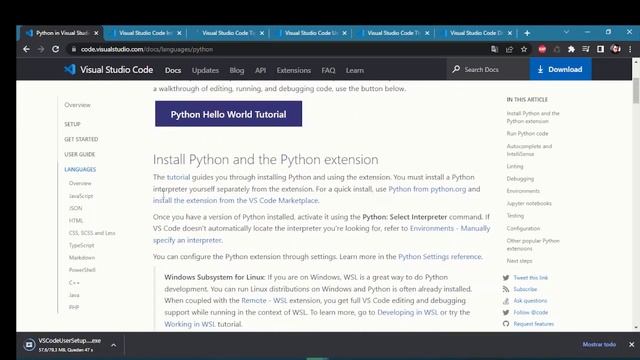The width and height of the screenshot is (640, 360).
Task: Open the media control playlist icon
Action: tap(586, 49)
